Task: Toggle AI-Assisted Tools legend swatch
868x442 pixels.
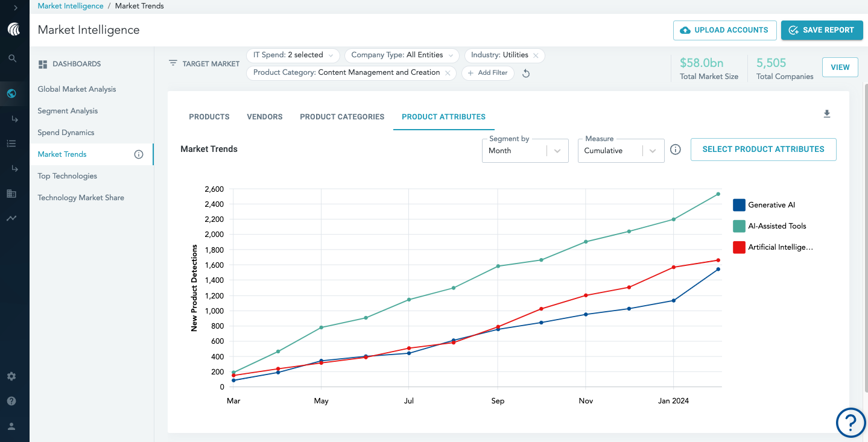Action: 740,226
